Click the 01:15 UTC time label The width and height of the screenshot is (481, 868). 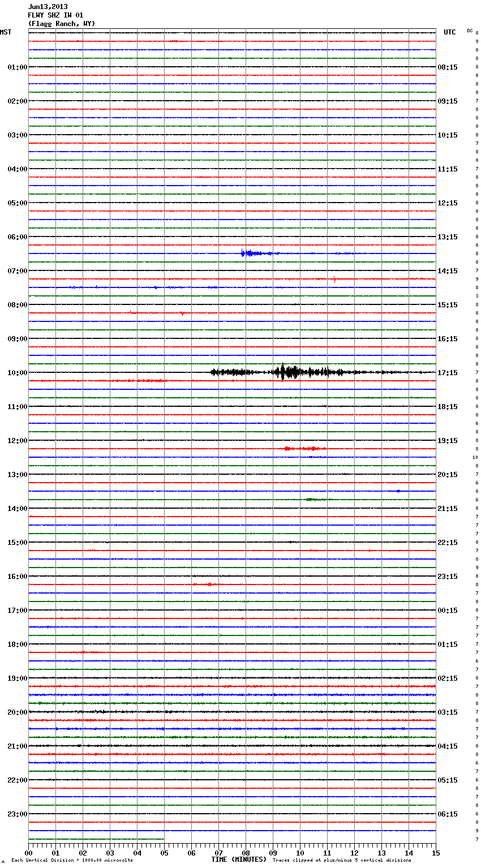448,644
